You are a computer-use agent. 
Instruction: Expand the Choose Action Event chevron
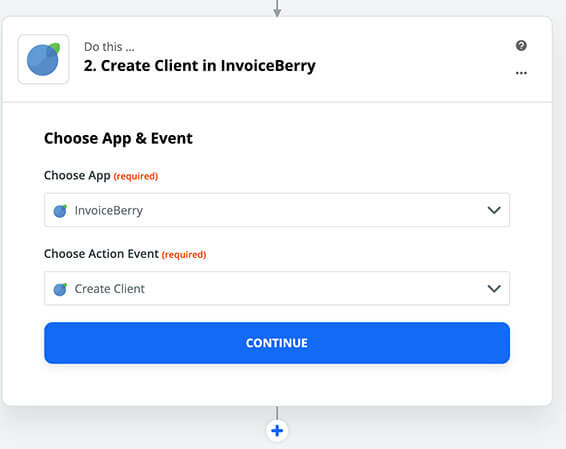[x=494, y=288]
